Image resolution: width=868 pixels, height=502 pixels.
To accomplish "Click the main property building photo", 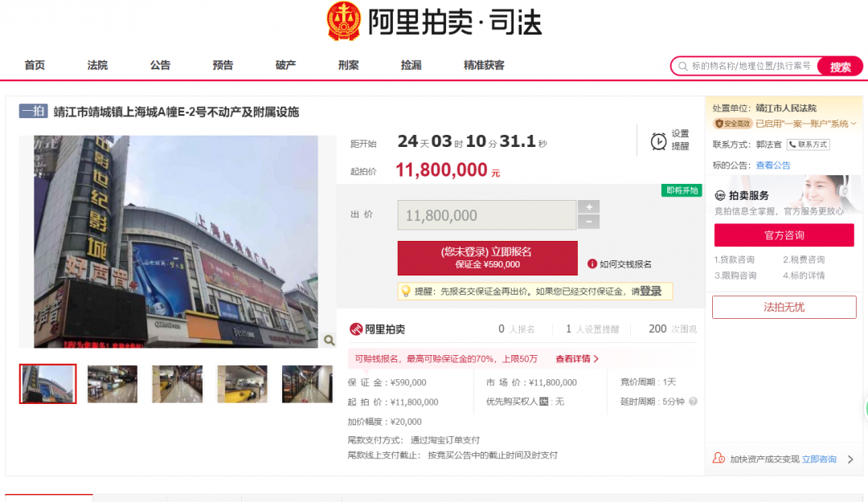I will click(176, 242).
